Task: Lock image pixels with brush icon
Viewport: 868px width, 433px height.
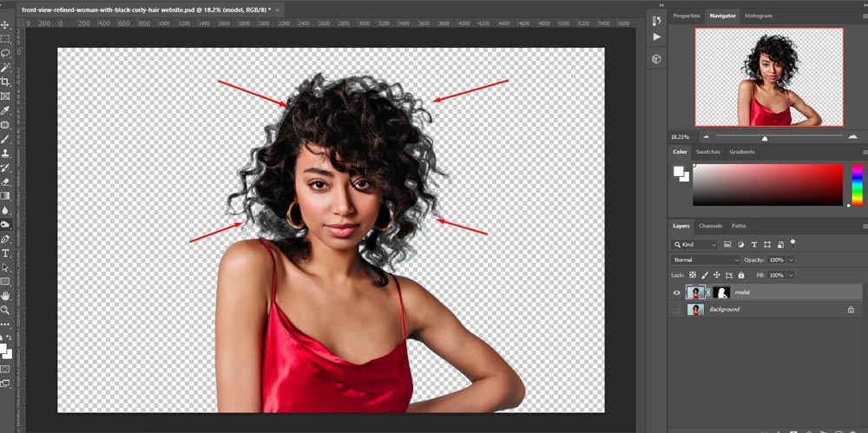Action: click(x=705, y=275)
